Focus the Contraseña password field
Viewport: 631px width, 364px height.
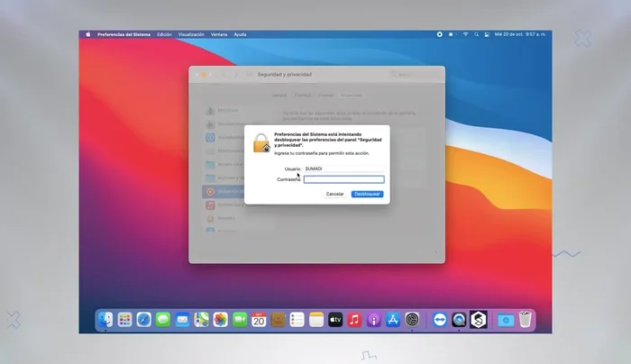click(x=343, y=179)
